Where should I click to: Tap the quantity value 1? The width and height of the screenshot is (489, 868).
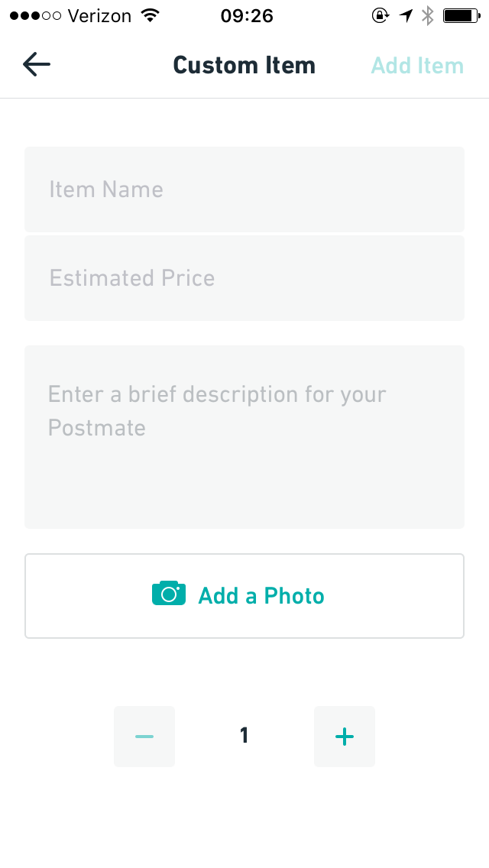coord(244,736)
